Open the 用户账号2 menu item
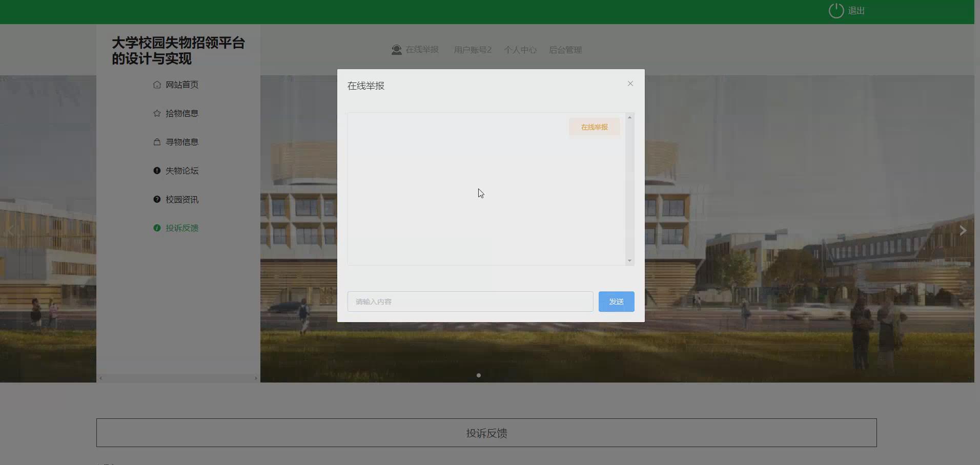Viewport: 980px width, 465px height. [x=472, y=50]
